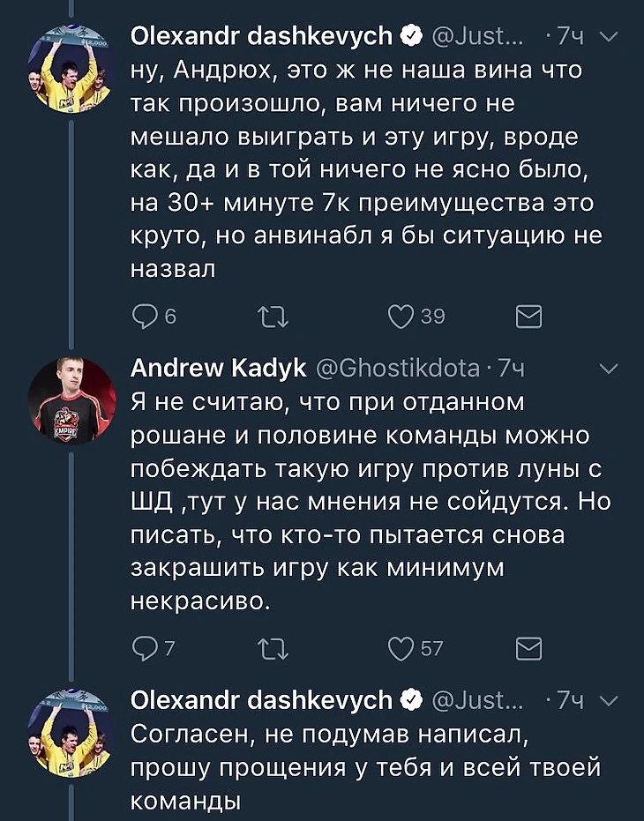Open options chevron on last dashkevych tweet
This screenshot has width=644, height=821.
tap(609, 700)
